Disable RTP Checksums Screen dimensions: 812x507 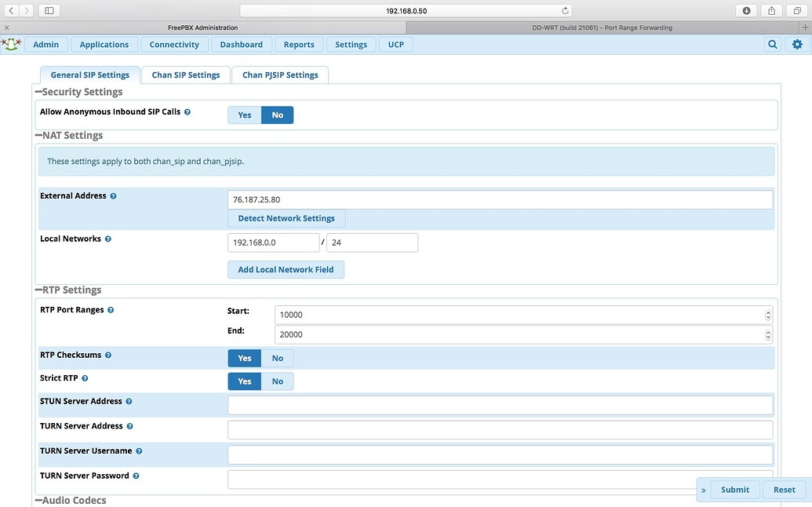point(277,358)
